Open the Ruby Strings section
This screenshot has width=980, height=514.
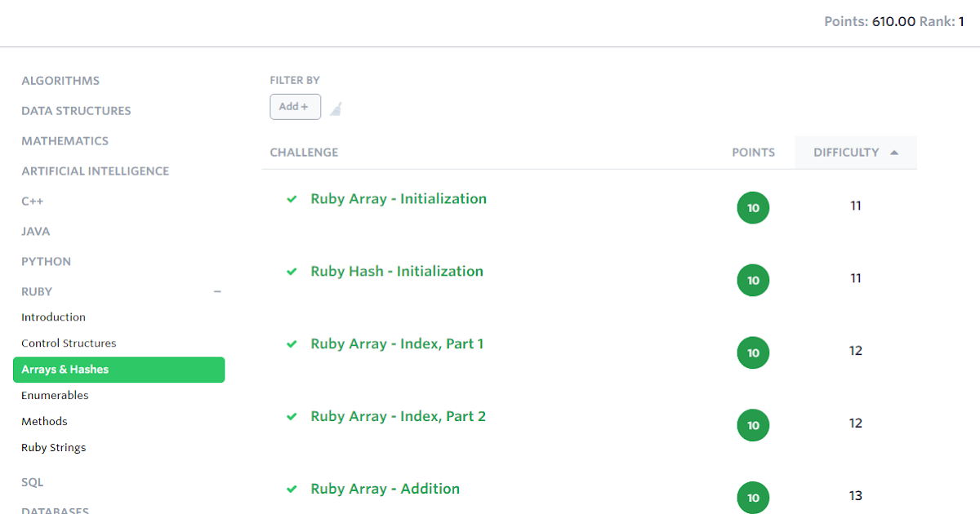53,447
